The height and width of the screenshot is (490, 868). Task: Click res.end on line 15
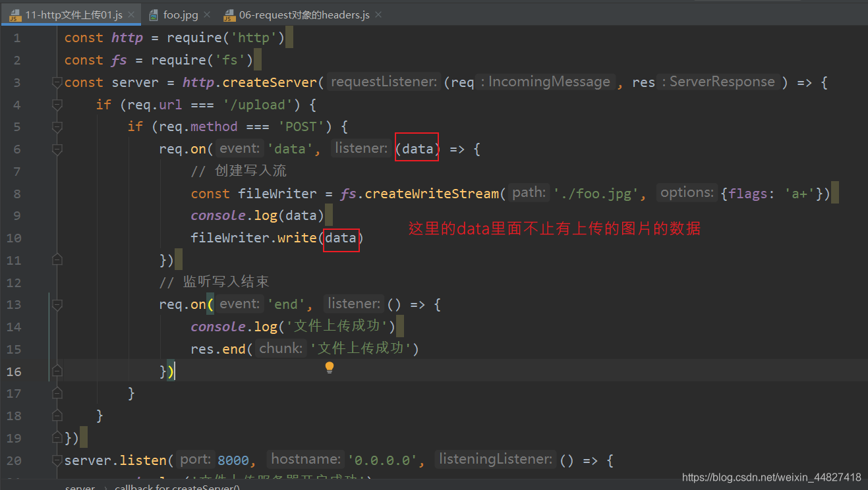[x=219, y=348]
